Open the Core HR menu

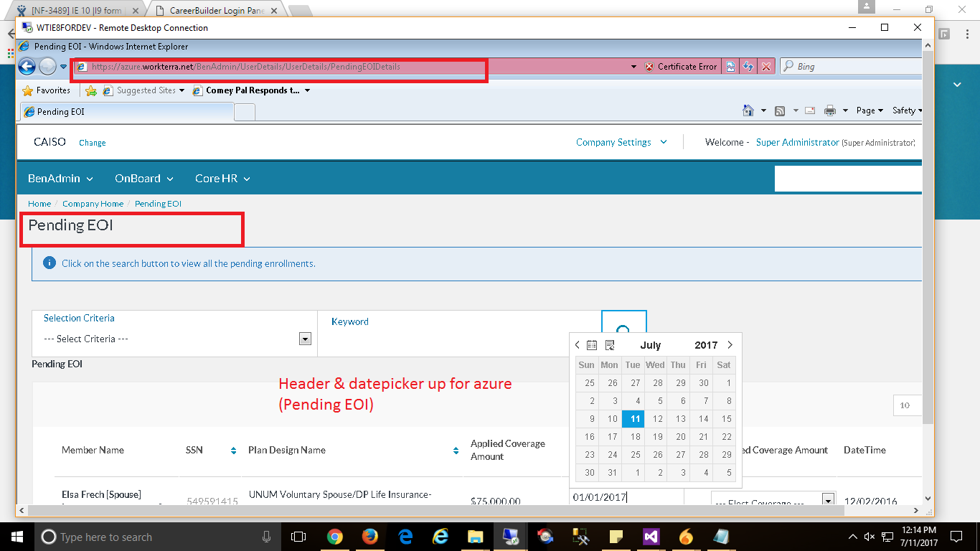coord(222,179)
